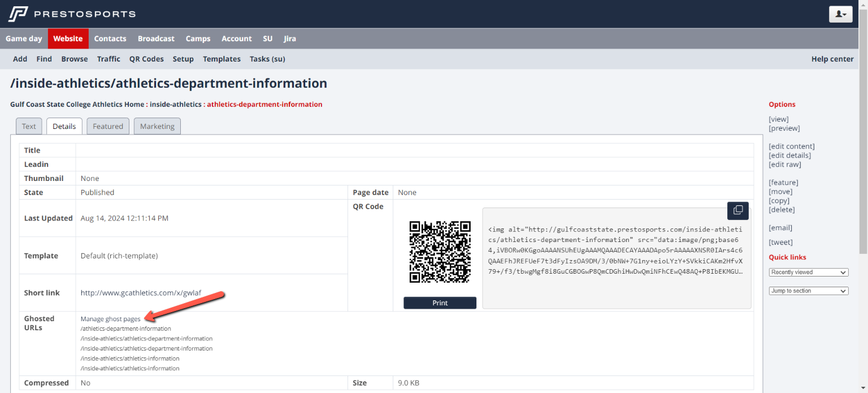Open the Broadcast menu
This screenshot has height=393, width=868.
click(156, 38)
